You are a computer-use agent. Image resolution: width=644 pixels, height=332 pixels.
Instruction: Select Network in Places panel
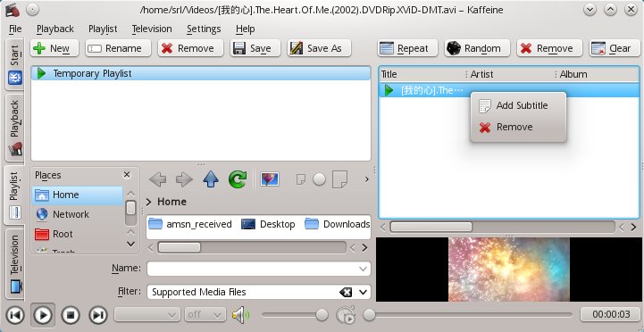point(77,214)
